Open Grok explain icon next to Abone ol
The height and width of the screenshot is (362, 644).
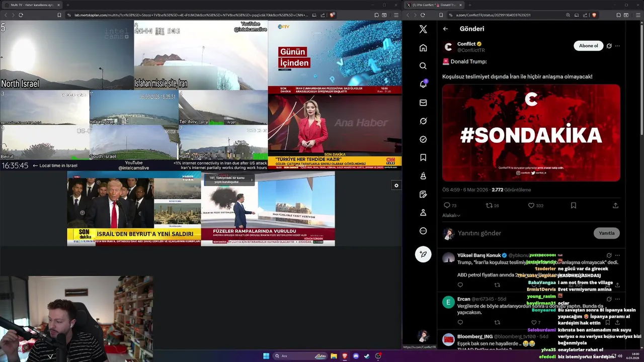tap(609, 46)
